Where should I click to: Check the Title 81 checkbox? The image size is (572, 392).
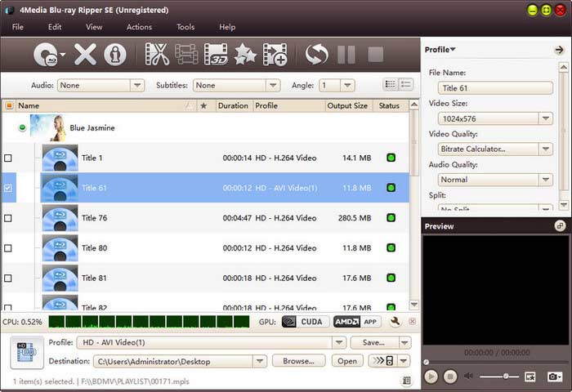[7, 278]
